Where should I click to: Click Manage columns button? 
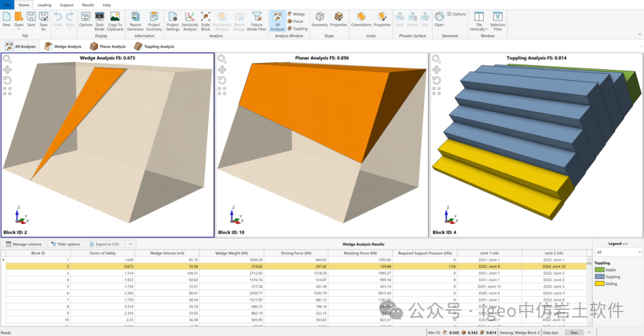pos(24,244)
